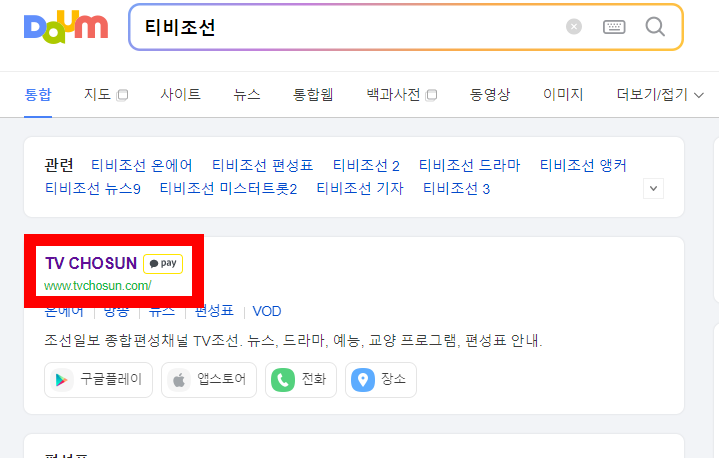Open the www.tvchosun.com URL link

tap(98, 286)
